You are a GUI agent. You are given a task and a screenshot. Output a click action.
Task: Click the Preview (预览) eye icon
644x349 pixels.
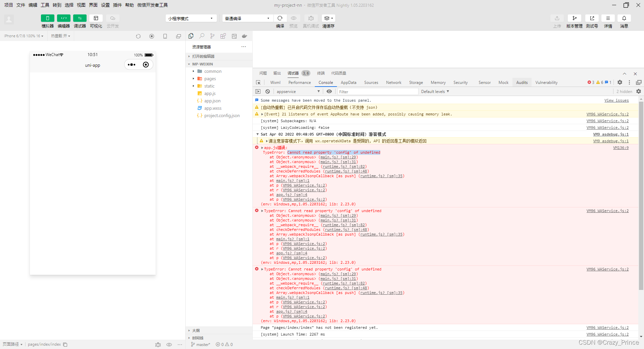[x=294, y=18]
